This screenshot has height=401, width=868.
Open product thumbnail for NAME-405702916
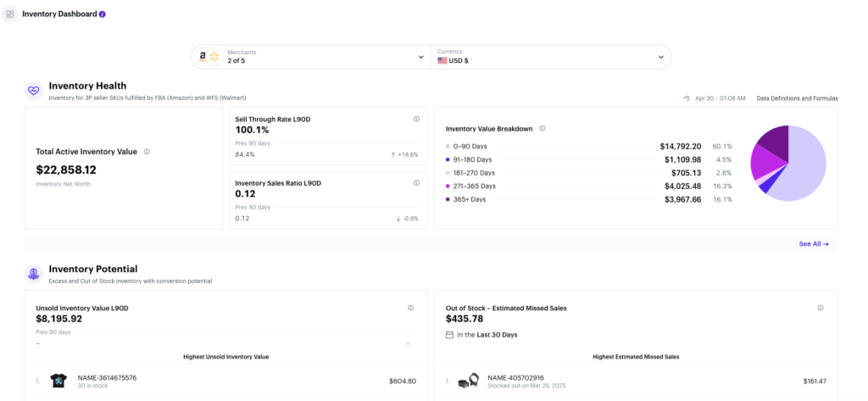coord(468,382)
